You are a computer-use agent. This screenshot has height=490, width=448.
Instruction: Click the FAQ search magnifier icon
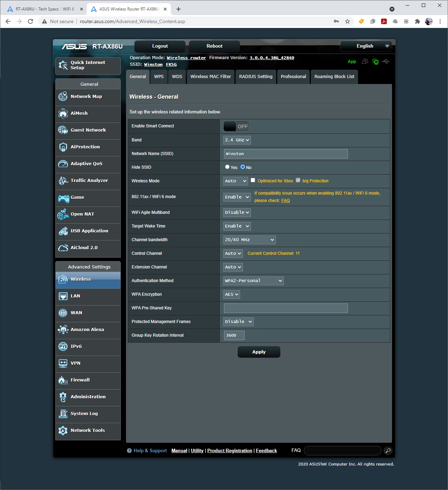pyautogui.click(x=388, y=451)
